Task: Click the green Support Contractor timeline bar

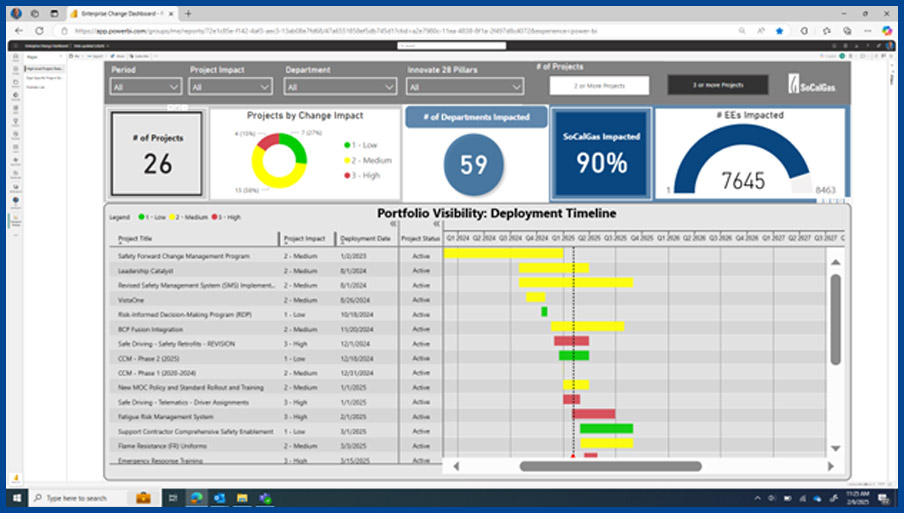Action: point(607,428)
